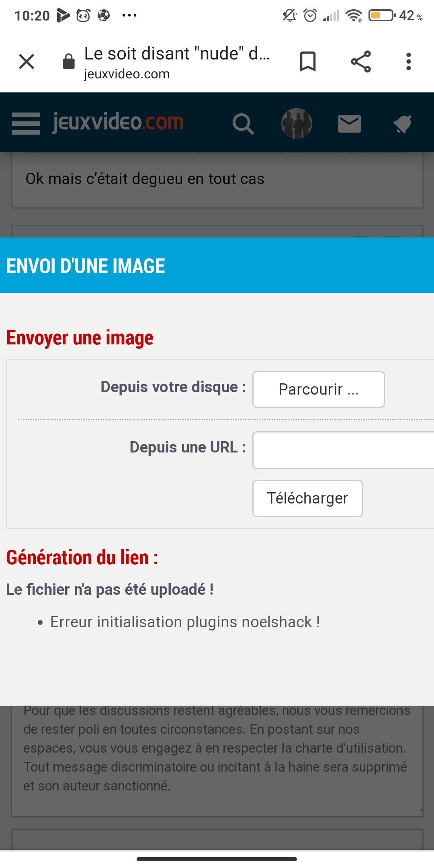Tap the Android home gesture bar

click(x=217, y=859)
